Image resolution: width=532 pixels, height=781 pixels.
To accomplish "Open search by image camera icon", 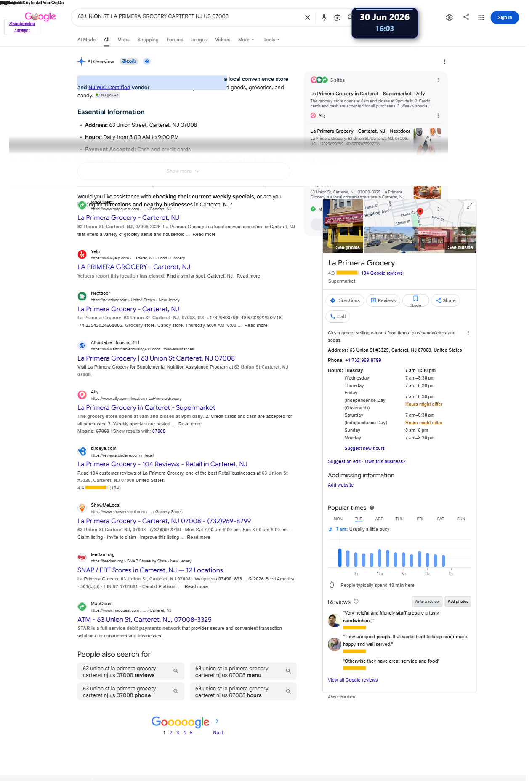I will pos(337,17).
